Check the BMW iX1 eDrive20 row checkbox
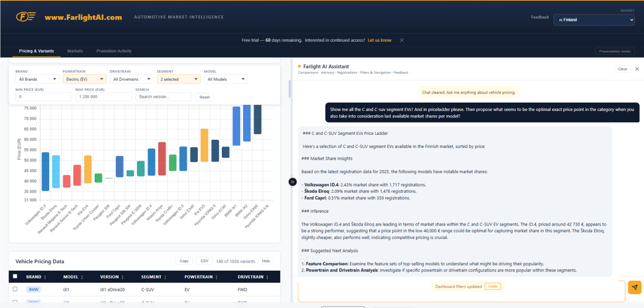The height and width of the screenshot is (308, 644). [x=15, y=289]
